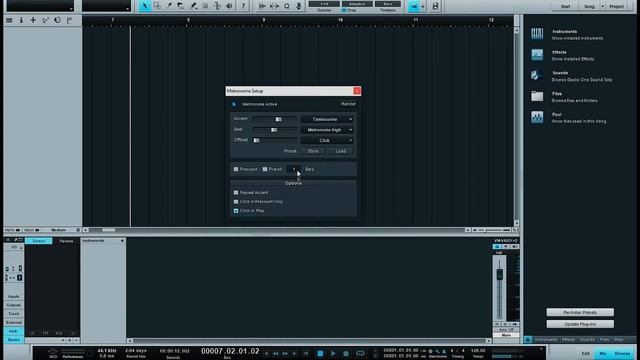Select the Bend tool
This screenshot has width=640, height=360.
click(217, 6)
